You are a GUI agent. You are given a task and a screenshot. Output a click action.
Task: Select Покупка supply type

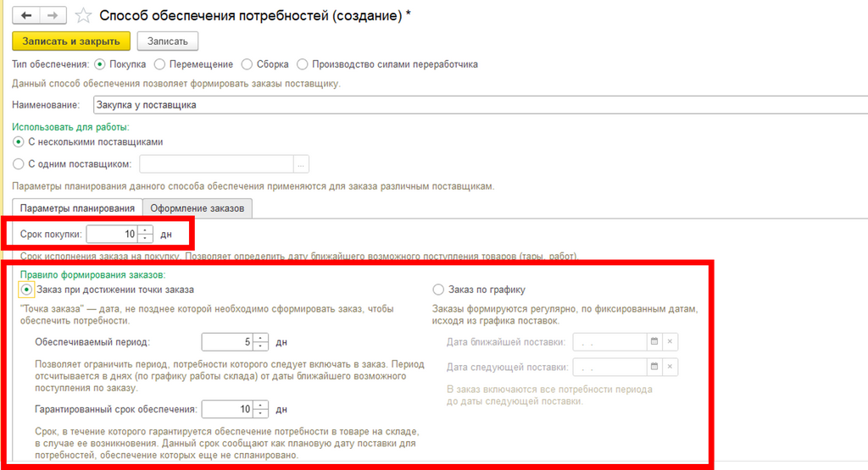(x=100, y=64)
